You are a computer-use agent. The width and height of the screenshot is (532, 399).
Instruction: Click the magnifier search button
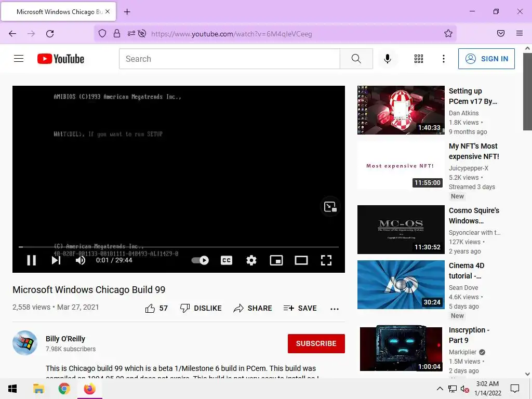(356, 59)
